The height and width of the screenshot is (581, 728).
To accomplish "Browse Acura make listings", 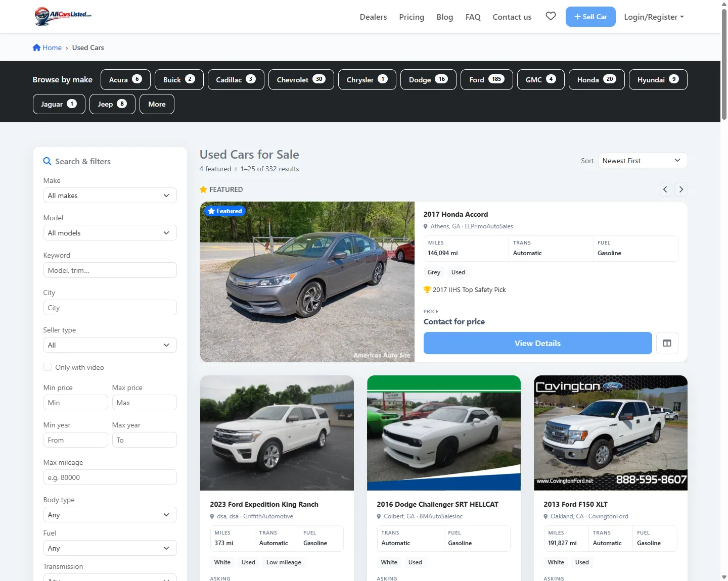I will 125,79.
